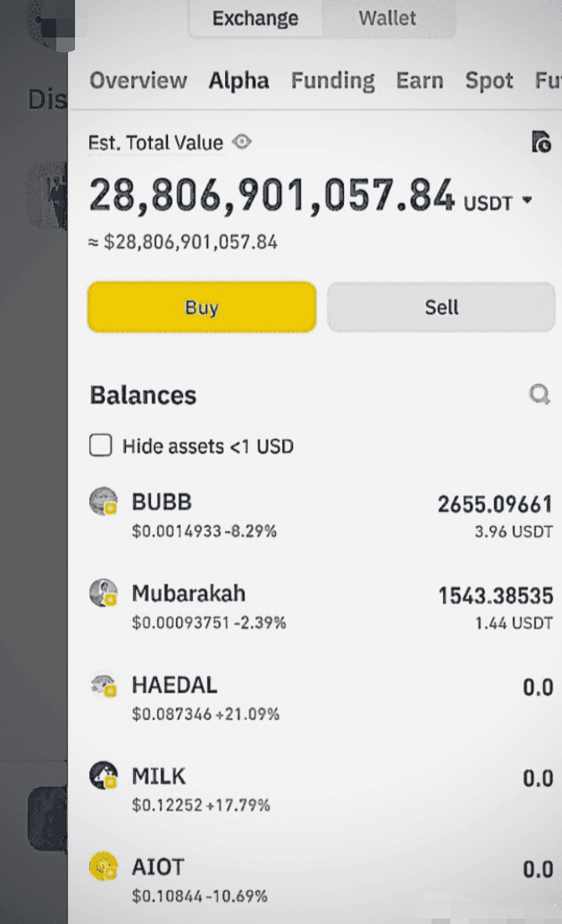Open BUBB balance amount 2655.09661

tap(495, 505)
